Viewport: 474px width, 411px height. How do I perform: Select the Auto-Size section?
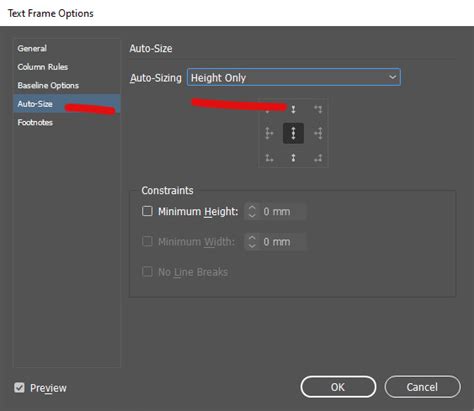[x=66, y=103]
